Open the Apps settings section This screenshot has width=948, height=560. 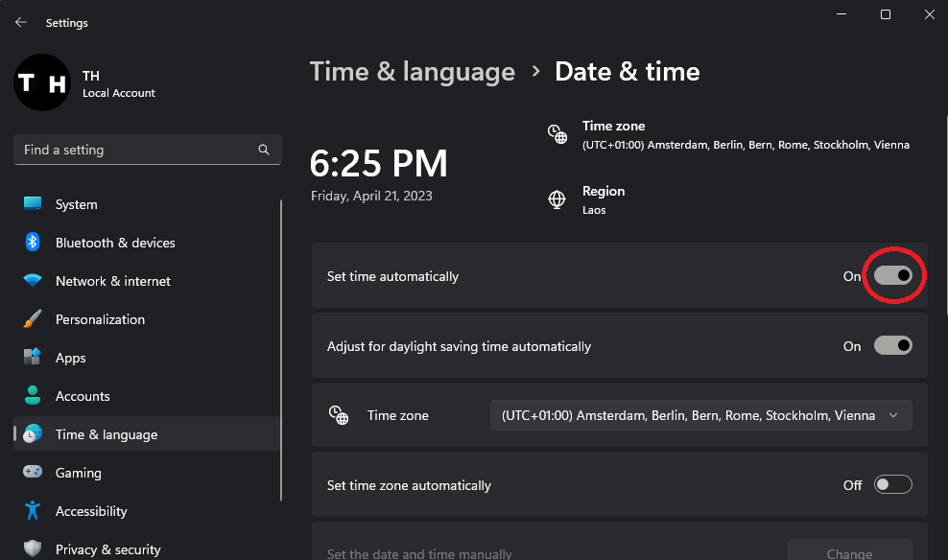pos(70,358)
